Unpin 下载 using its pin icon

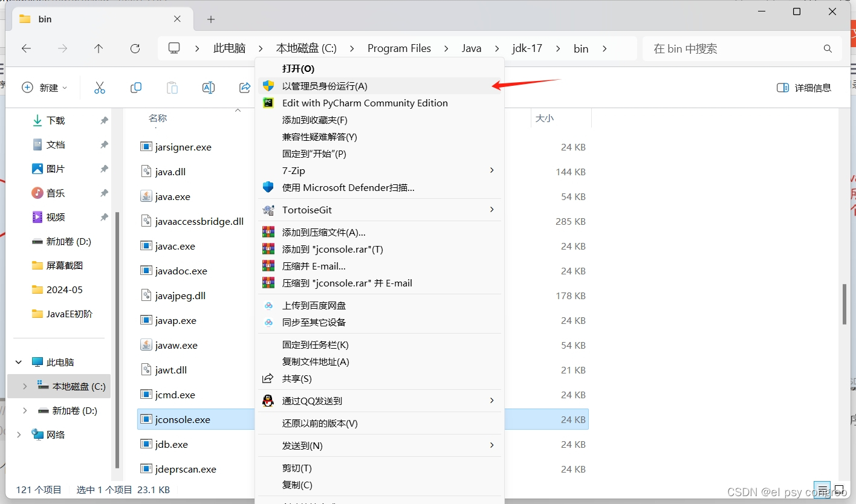pos(104,121)
